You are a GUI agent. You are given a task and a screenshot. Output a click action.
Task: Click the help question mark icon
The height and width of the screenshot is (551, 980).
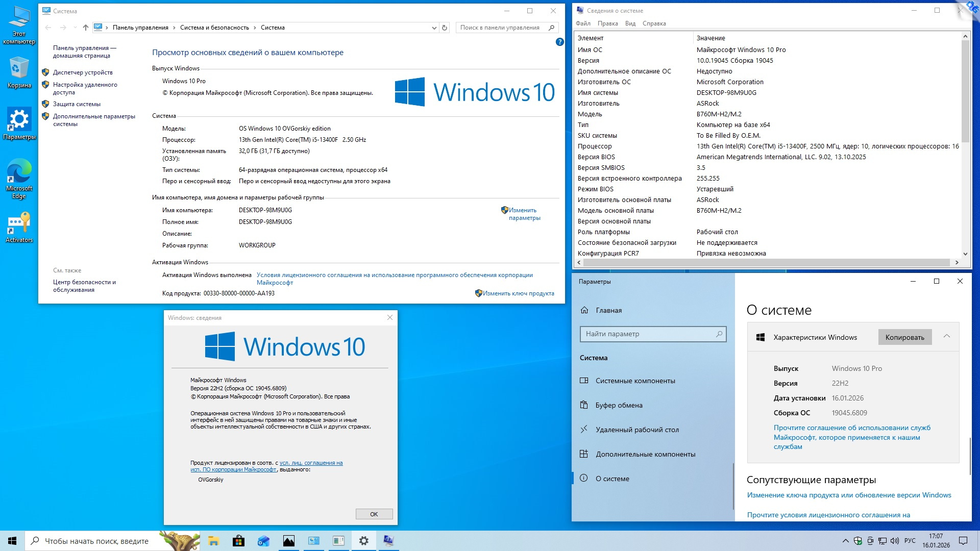pyautogui.click(x=559, y=42)
